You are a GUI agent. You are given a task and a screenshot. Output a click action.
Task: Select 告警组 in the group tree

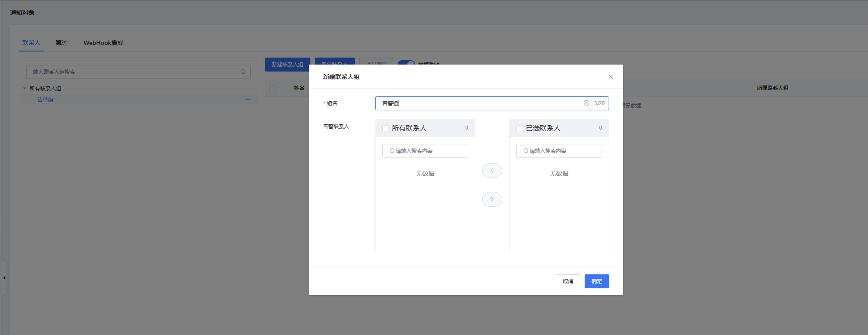click(45, 100)
